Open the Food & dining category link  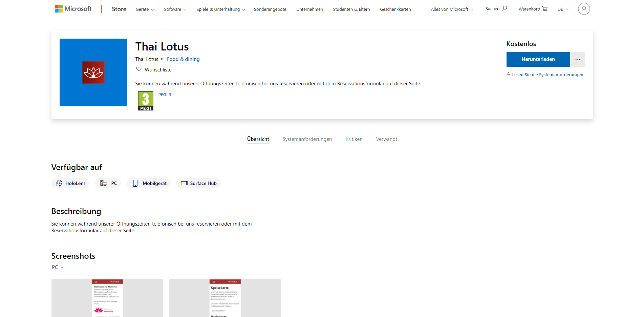(183, 59)
